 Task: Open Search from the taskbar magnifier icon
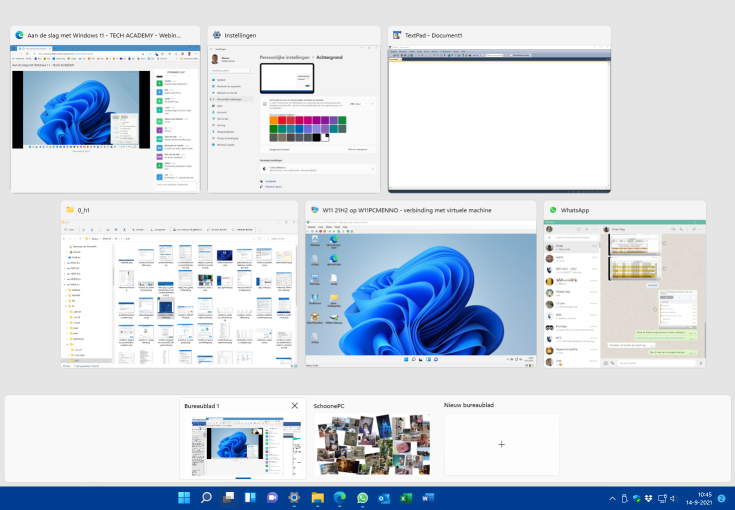click(206, 498)
